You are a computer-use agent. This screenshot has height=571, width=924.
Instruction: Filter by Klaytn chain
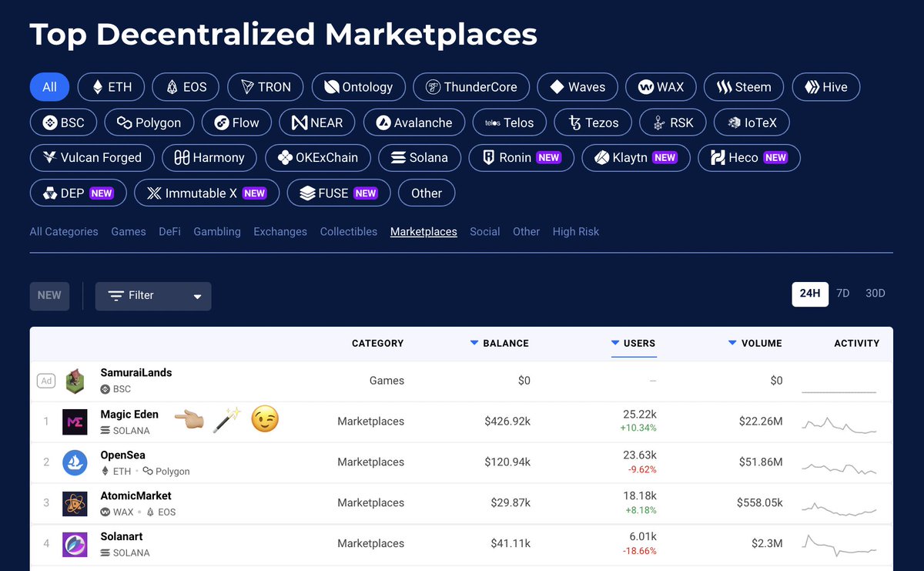pyautogui.click(x=636, y=158)
